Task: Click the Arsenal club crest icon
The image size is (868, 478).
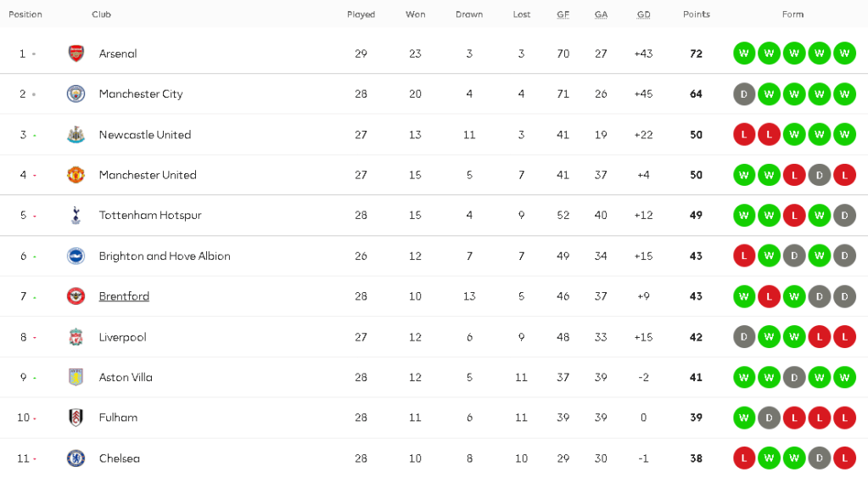Action: click(76, 53)
